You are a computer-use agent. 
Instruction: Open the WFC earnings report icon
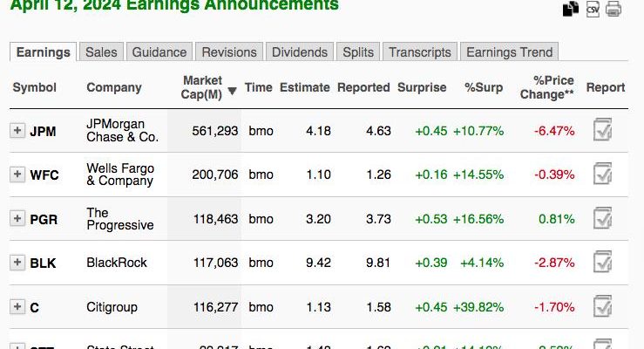[602, 174]
